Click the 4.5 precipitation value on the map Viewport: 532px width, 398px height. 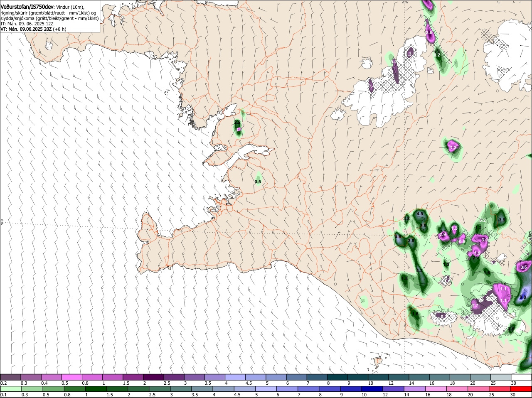pyautogui.click(x=420, y=214)
